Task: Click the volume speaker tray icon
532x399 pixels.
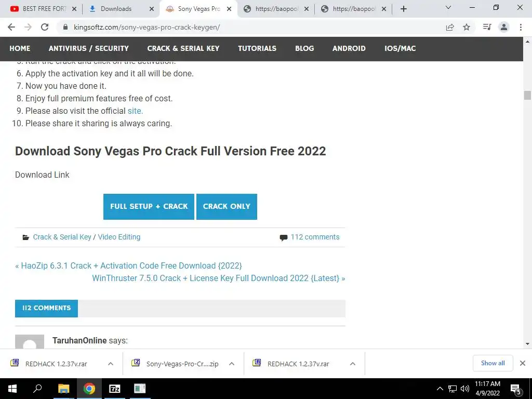Action: click(x=465, y=389)
